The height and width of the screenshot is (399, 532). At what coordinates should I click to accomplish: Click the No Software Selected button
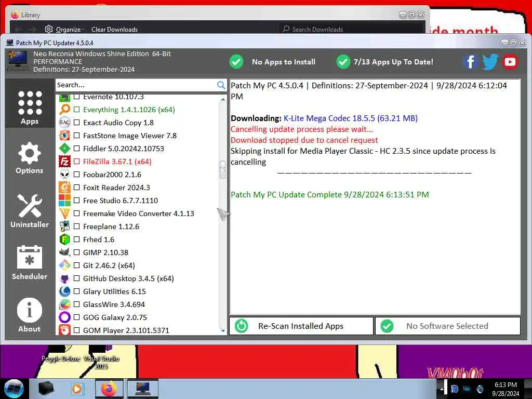447,326
